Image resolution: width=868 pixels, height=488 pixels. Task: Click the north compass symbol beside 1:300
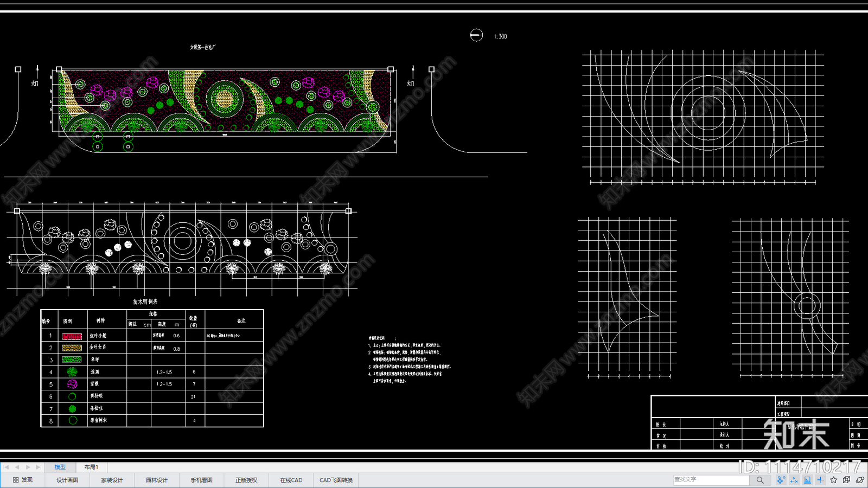[x=476, y=35]
